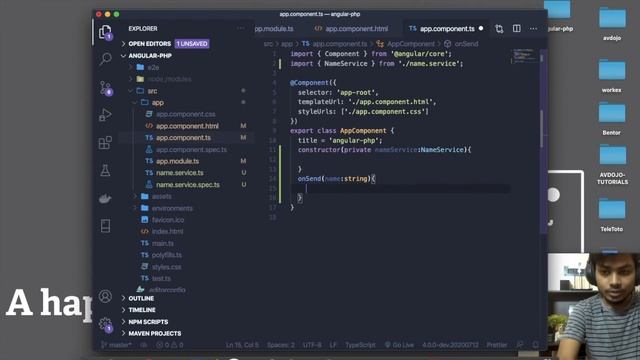This screenshot has height=360, width=640.
Task: Open favicon.ico file
Action: [168, 220]
